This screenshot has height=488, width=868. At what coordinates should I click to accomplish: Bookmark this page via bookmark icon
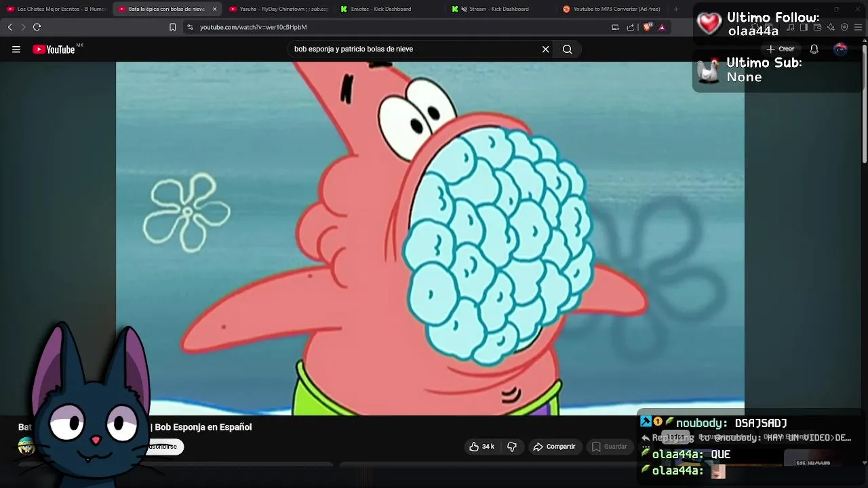pyautogui.click(x=172, y=27)
